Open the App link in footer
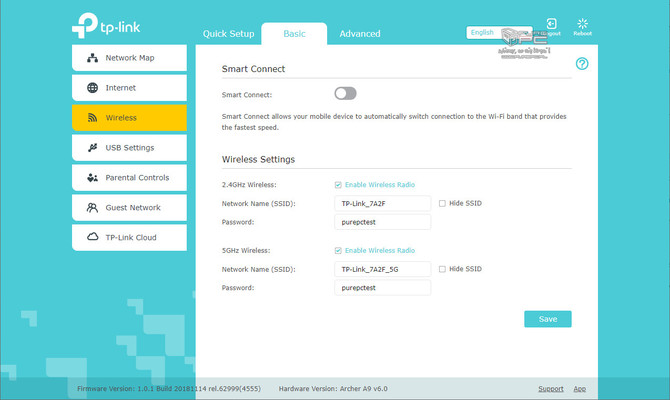The height and width of the screenshot is (400, 670). (x=579, y=388)
